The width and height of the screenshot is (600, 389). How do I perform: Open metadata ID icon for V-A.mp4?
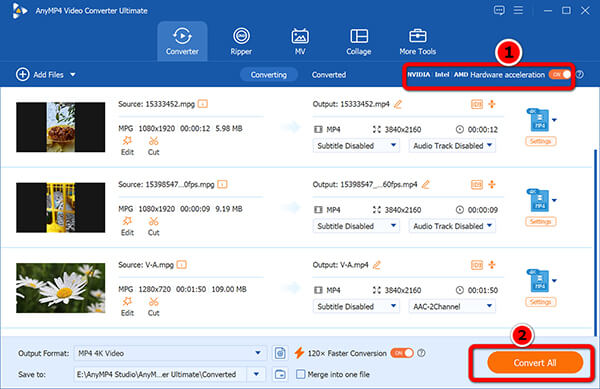[476, 265]
